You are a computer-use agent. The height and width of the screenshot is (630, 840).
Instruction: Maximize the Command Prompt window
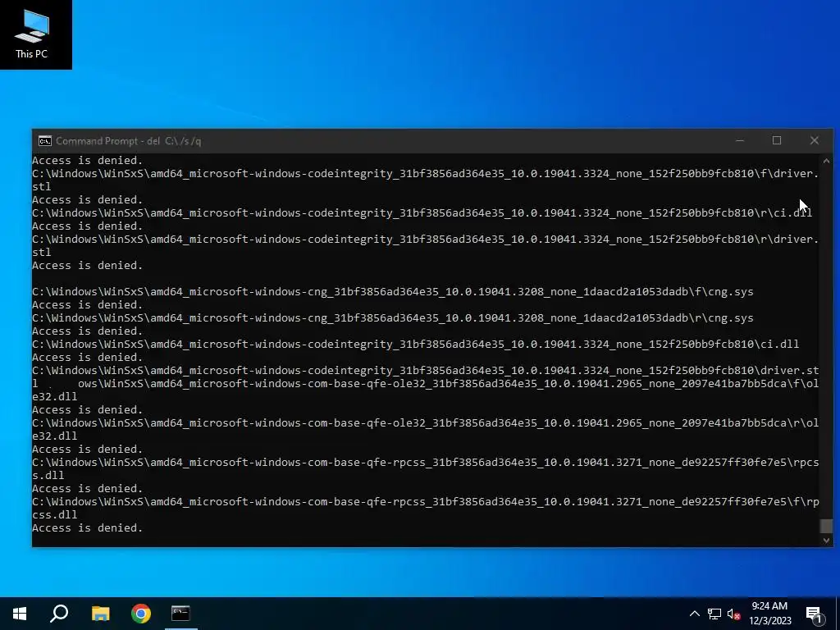[777, 140]
